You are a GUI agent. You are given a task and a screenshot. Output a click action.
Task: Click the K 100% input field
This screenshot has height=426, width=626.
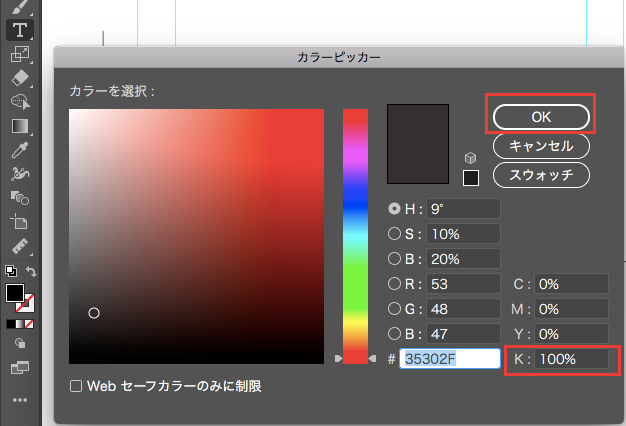pos(570,358)
